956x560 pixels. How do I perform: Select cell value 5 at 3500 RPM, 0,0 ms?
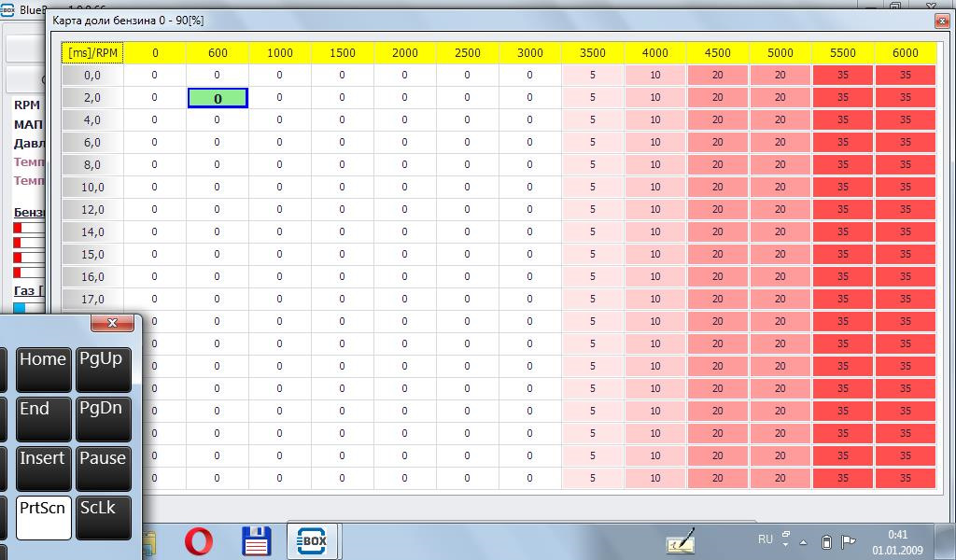pyautogui.click(x=593, y=76)
